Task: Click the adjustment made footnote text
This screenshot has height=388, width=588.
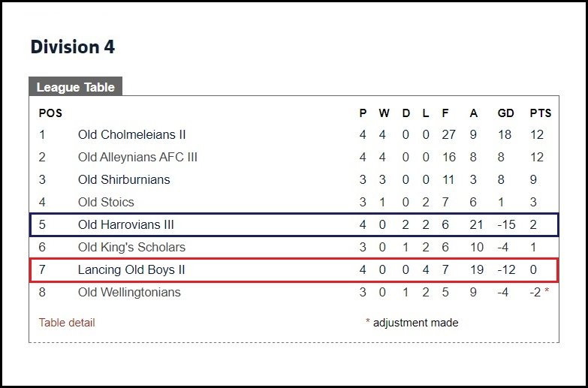Action: click(415, 323)
